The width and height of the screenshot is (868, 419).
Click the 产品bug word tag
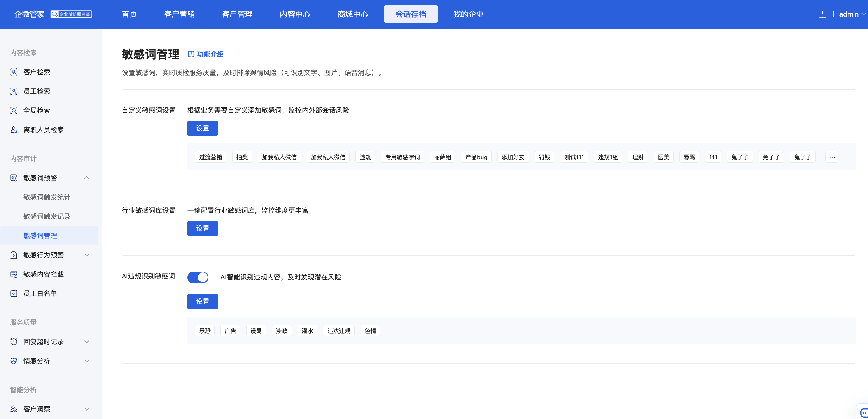pos(476,157)
